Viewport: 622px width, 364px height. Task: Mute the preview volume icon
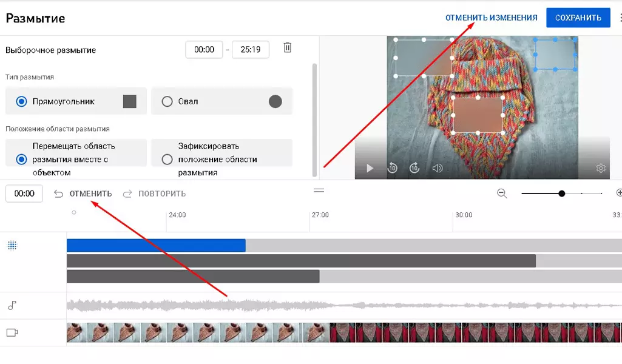pyautogui.click(x=437, y=168)
